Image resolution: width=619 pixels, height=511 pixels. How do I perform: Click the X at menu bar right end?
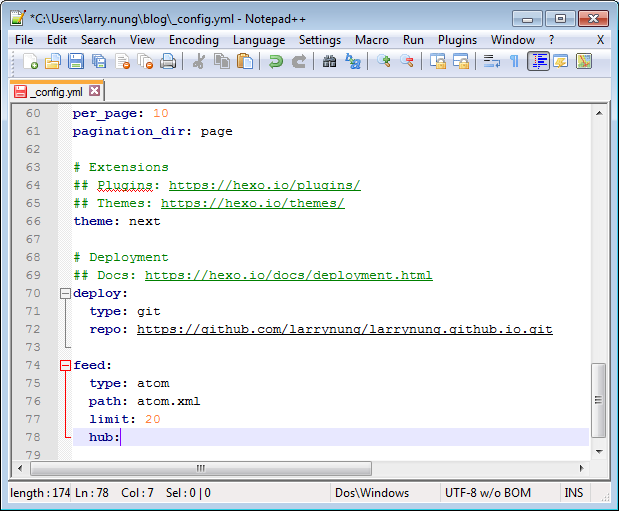pos(600,40)
